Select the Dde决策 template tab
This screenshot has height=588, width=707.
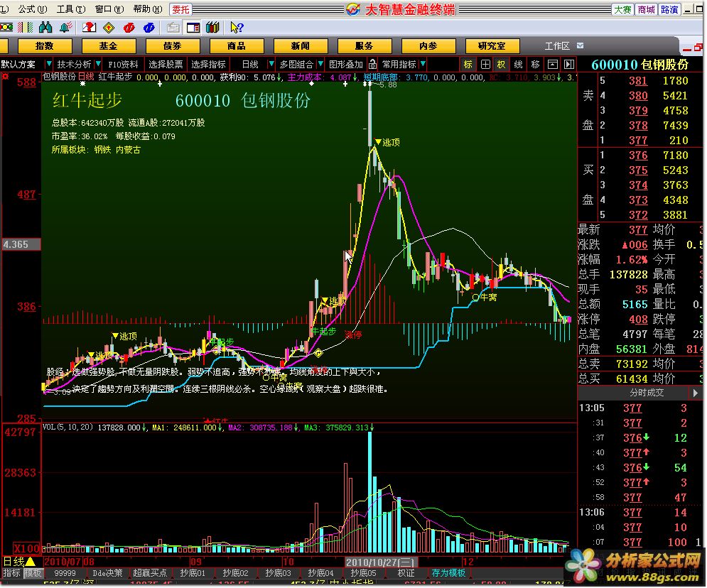click(x=107, y=572)
